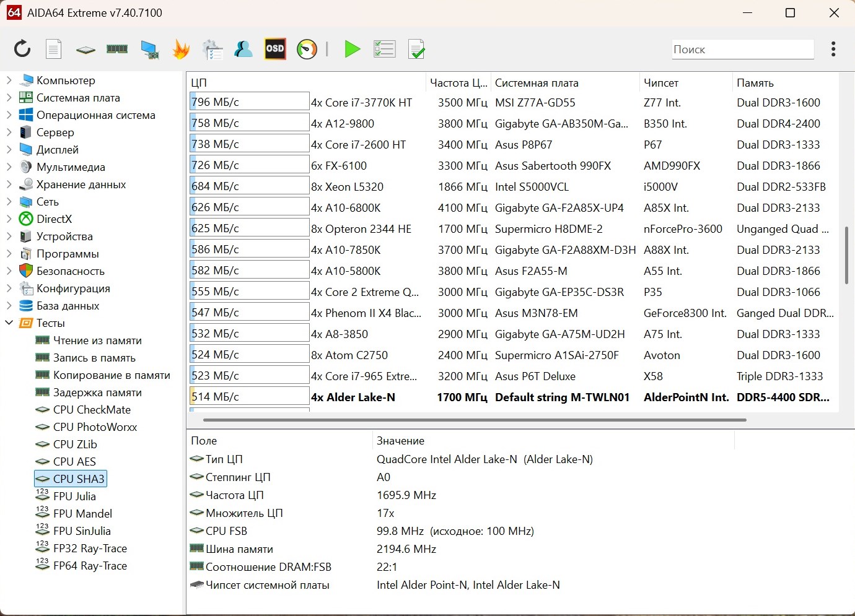855x616 pixels.
Task: Expand the Системная плата tree node
Action: click(x=9, y=97)
